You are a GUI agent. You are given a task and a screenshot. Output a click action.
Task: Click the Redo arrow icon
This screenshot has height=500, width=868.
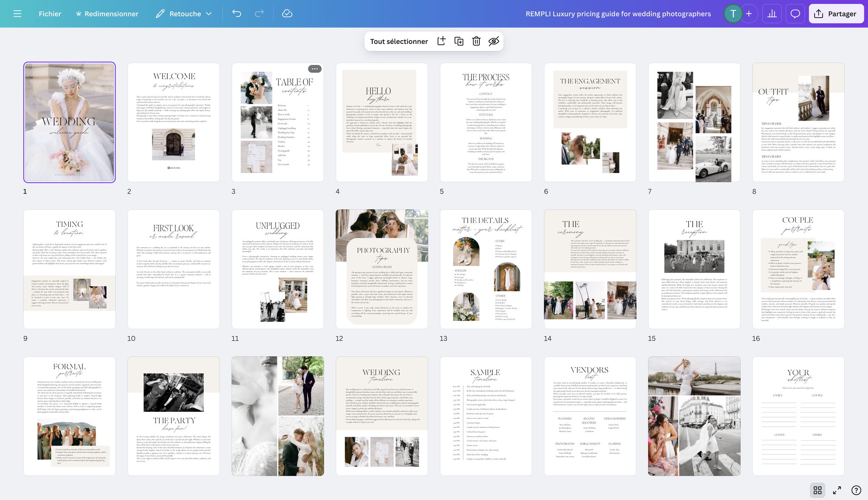tap(259, 14)
